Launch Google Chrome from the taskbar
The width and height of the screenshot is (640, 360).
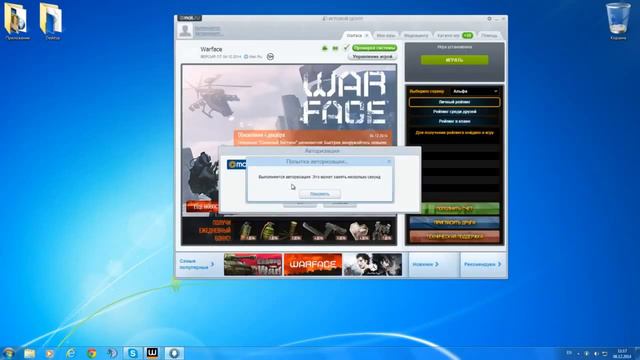[92, 353]
